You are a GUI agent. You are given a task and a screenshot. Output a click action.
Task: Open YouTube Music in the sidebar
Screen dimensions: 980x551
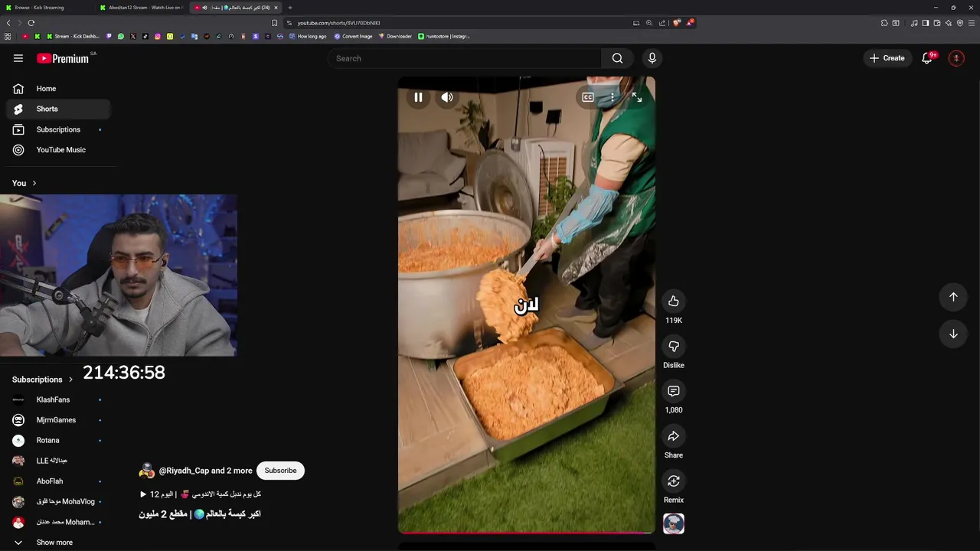(x=58, y=150)
